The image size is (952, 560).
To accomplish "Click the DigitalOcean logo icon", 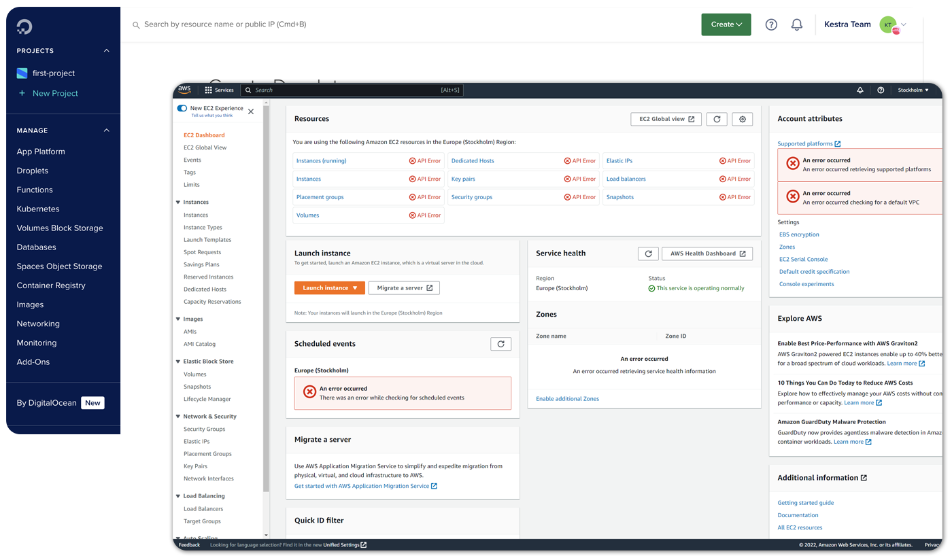I will point(24,26).
